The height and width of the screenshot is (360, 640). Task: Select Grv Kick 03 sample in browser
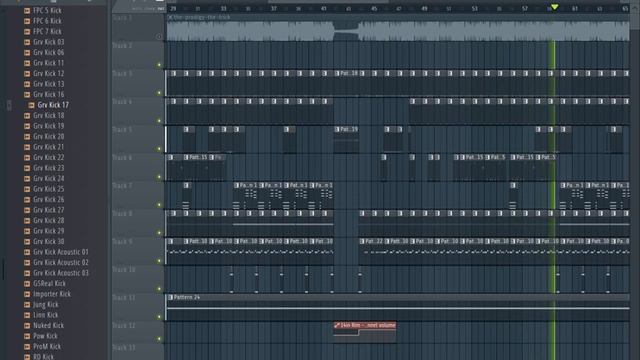click(x=49, y=42)
